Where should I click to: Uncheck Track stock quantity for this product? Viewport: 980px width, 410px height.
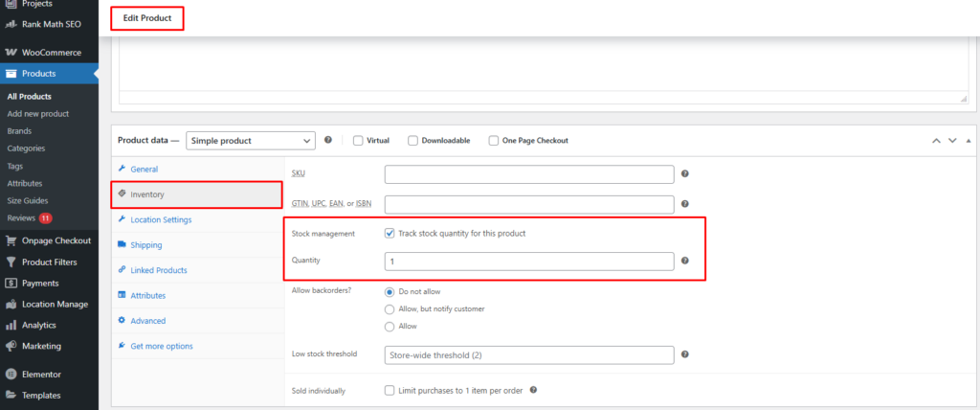pos(390,233)
